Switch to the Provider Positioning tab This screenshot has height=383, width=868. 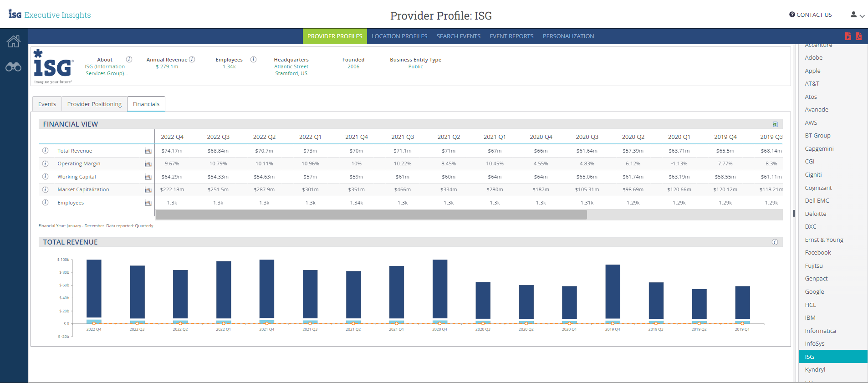94,104
